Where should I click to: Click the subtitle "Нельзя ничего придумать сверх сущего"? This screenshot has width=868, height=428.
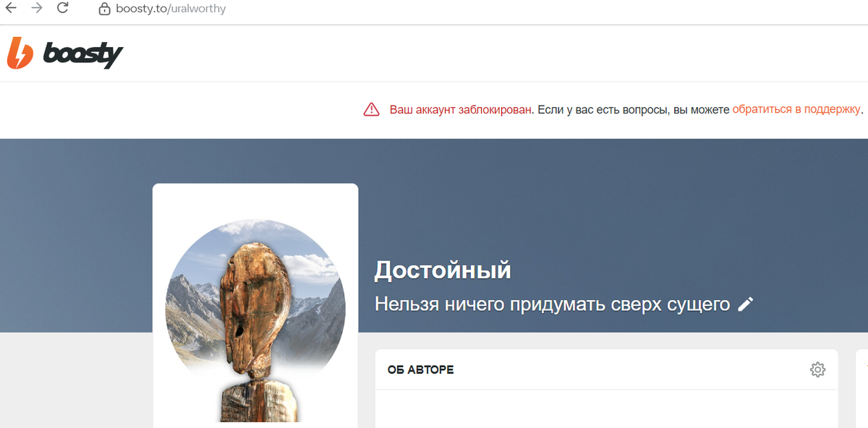[551, 304]
